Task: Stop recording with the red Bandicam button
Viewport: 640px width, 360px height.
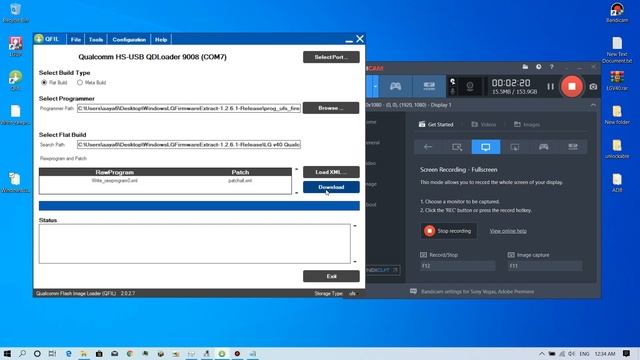Action: pyautogui.click(x=571, y=86)
